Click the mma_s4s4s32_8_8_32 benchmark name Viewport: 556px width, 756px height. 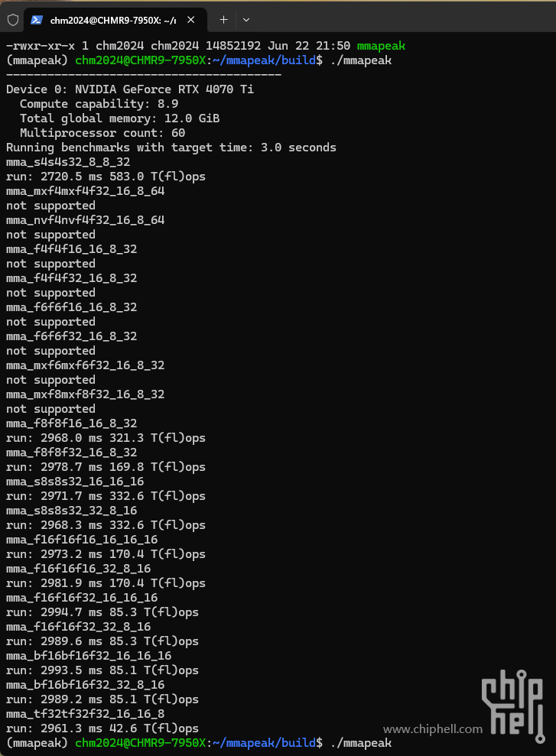(68, 162)
